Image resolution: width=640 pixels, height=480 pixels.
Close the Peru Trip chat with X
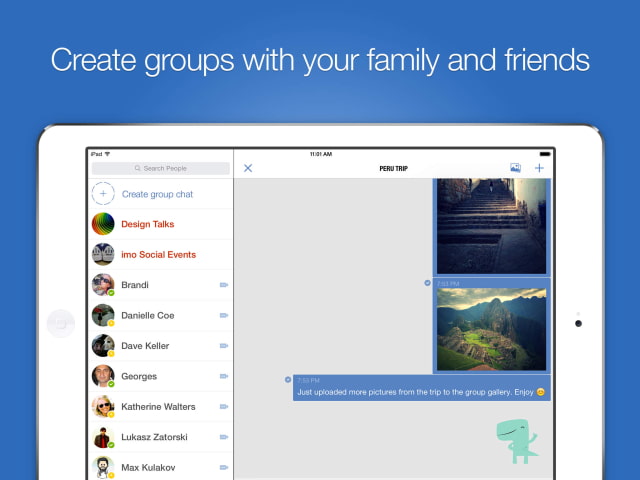tap(248, 168)
